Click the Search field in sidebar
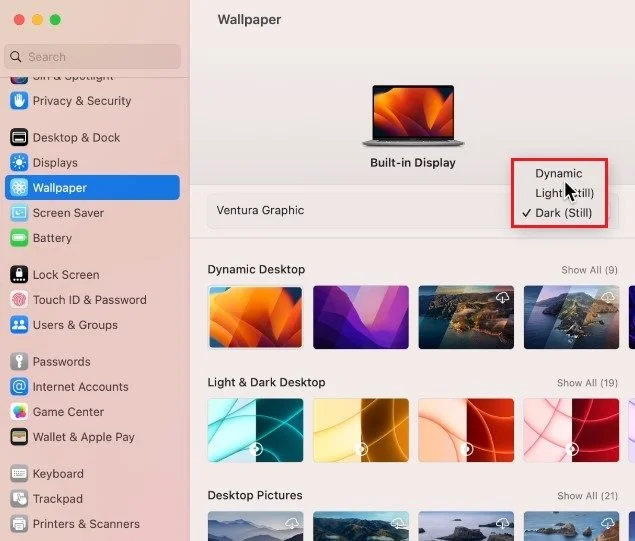The height and width of the screenshot is (541, 635). point(93,57)
